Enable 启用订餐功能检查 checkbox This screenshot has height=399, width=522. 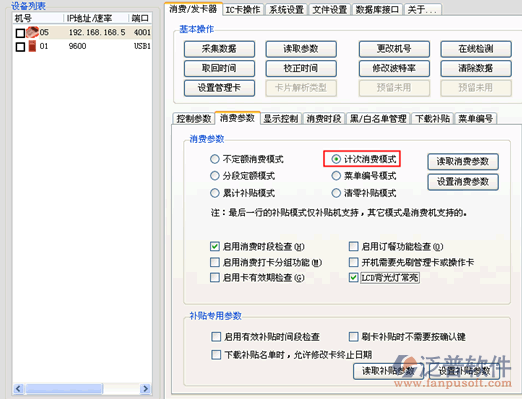pos(353,246)
